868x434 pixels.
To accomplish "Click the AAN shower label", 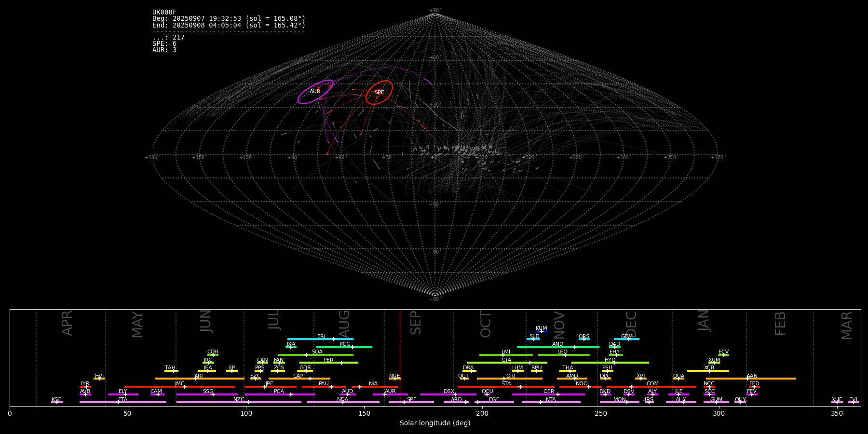I will (x=752, y=376).
